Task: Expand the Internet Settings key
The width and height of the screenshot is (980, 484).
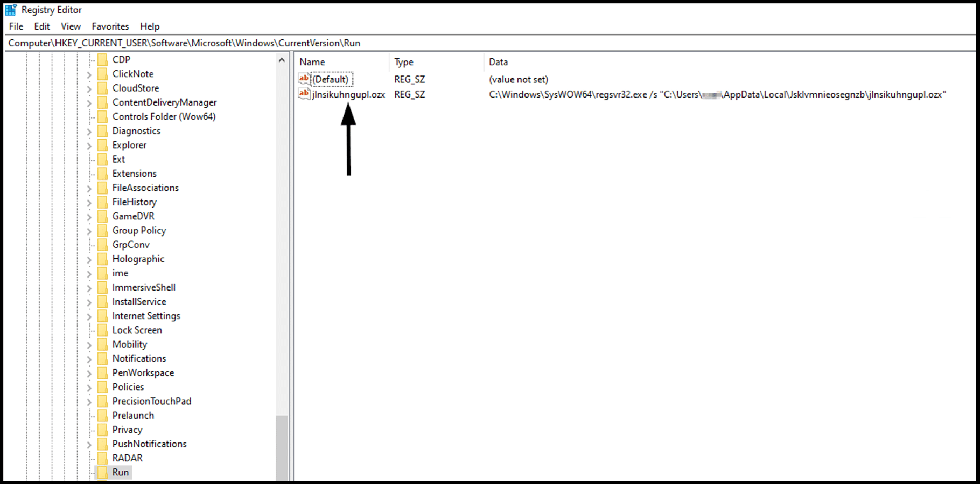Action: click(89, 316)
